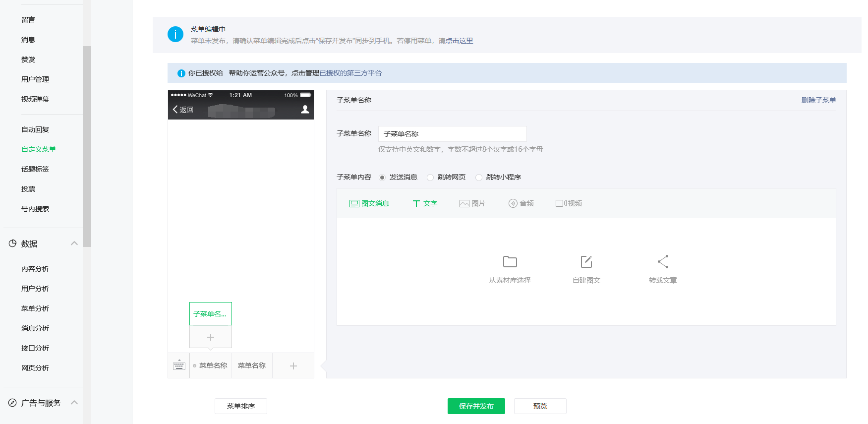Collapse the 数据 sidebar section
The width and height of the screenshot is (868, 424).
point(74,243)
